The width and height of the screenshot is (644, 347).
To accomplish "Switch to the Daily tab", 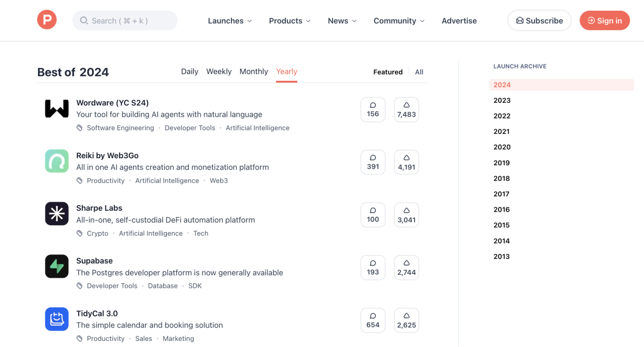I will pyautogui.click(x=189, y=72).
